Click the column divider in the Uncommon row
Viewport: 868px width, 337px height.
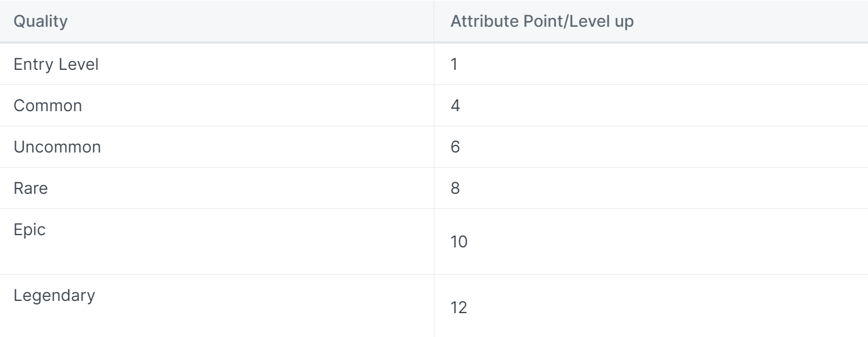coord(434,147)
